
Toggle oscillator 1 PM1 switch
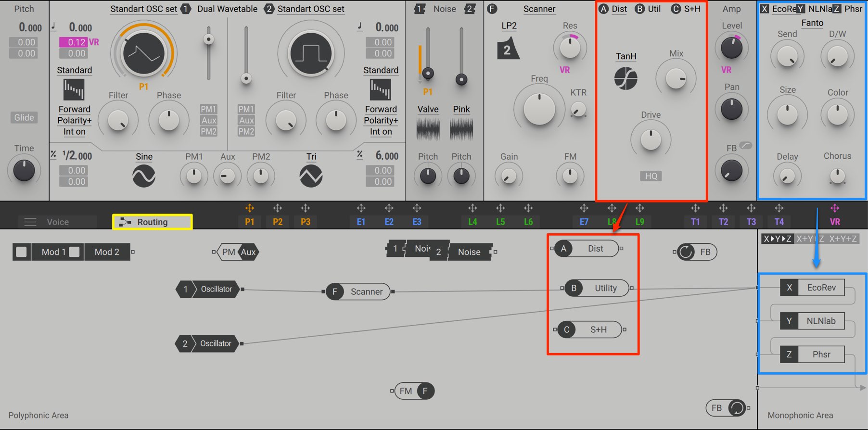pos(208,109)
